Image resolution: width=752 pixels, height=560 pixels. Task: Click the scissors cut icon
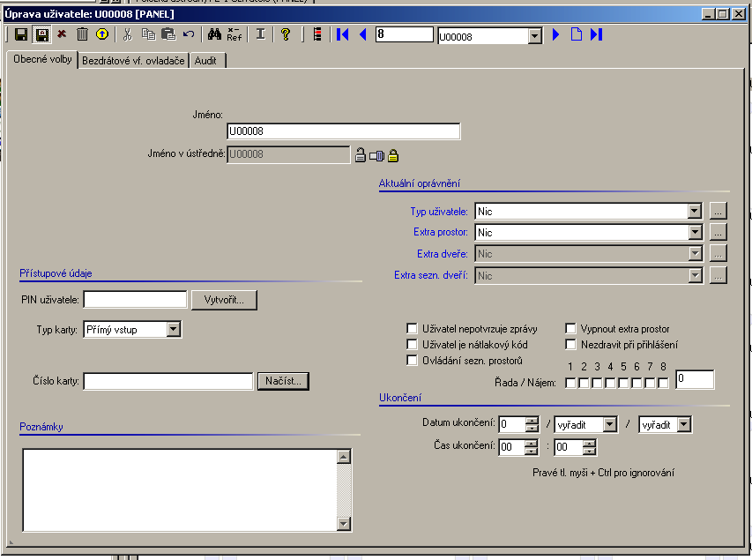tap(127, 34)
